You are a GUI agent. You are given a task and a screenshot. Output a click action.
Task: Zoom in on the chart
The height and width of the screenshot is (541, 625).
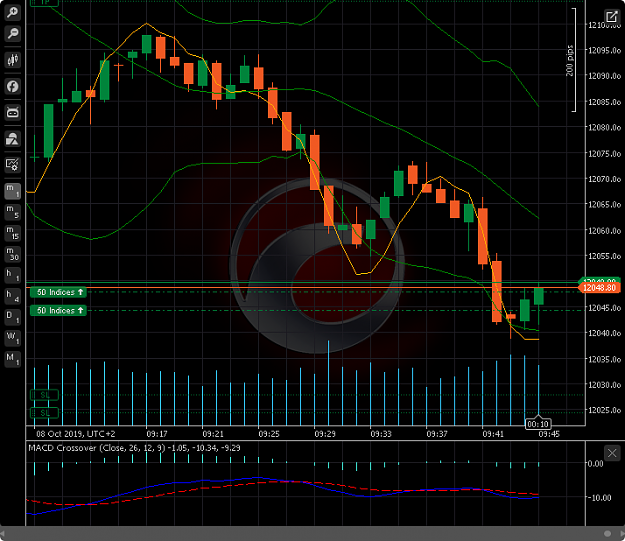[x=12, y=12]
